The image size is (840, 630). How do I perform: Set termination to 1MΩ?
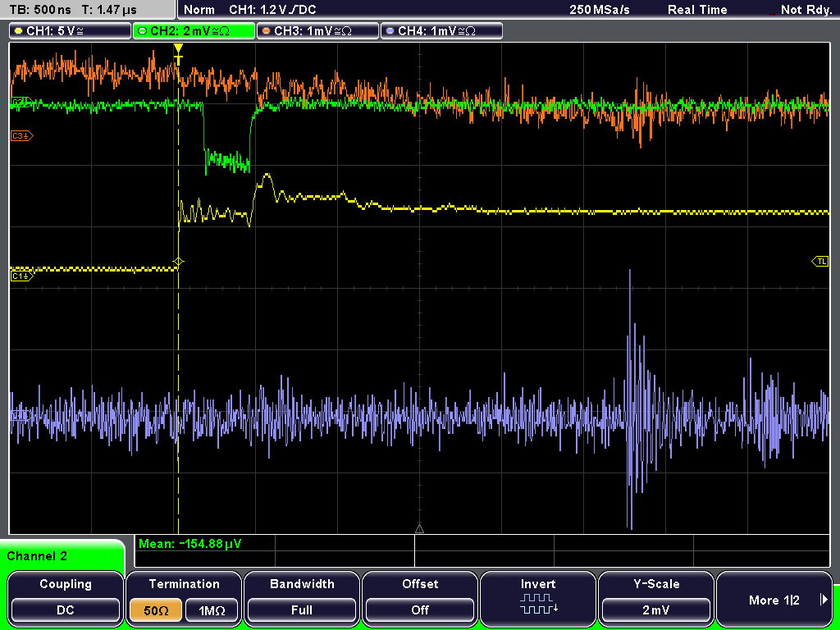coord(212,610)
